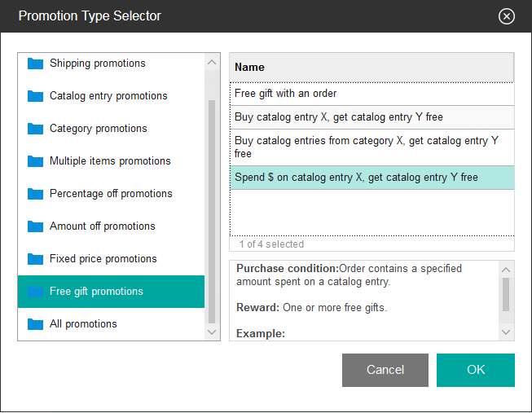Click the Shipping promotions folder icon
Image resolution: width=532 pixels, height=413 pixels.
[35, 64]
